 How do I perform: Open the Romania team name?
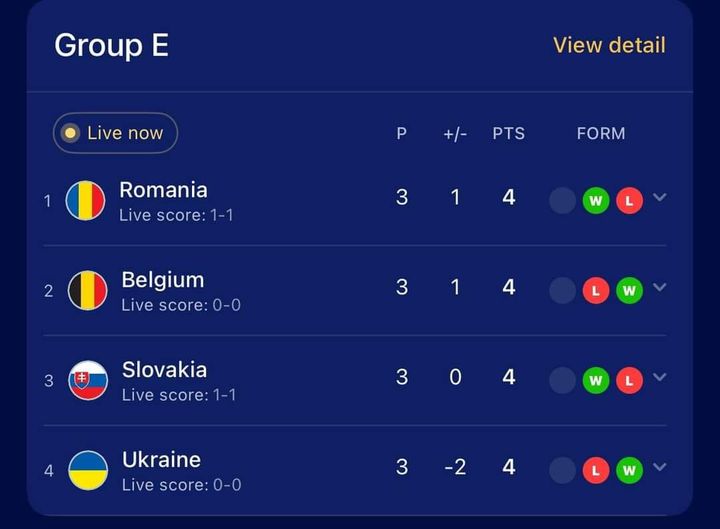pos(163,190)
